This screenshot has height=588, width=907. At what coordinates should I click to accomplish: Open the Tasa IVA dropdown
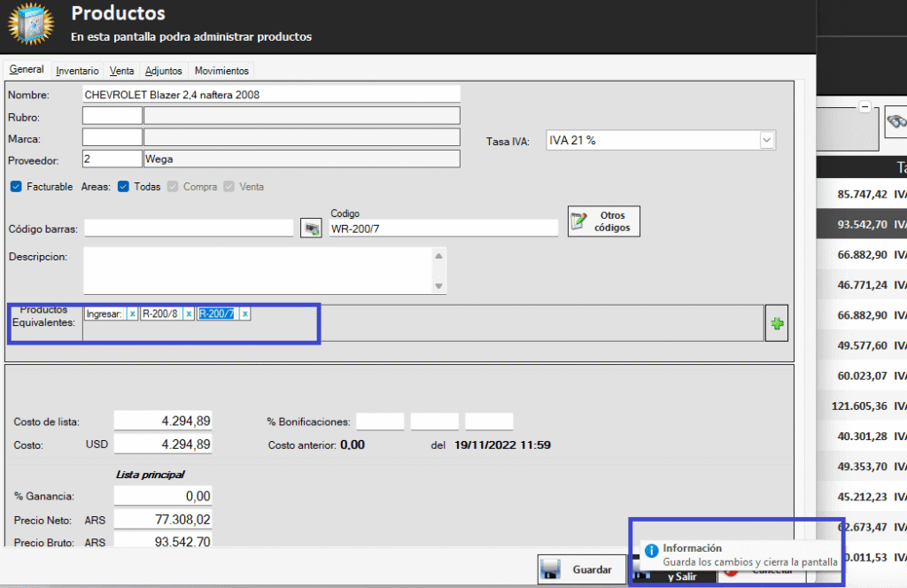[x=766, y=140]
